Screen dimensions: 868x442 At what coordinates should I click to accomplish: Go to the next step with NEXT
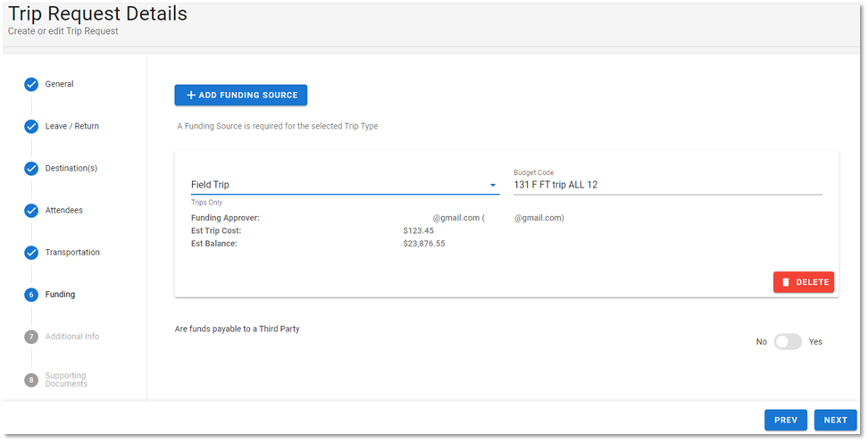coord(835,420)
